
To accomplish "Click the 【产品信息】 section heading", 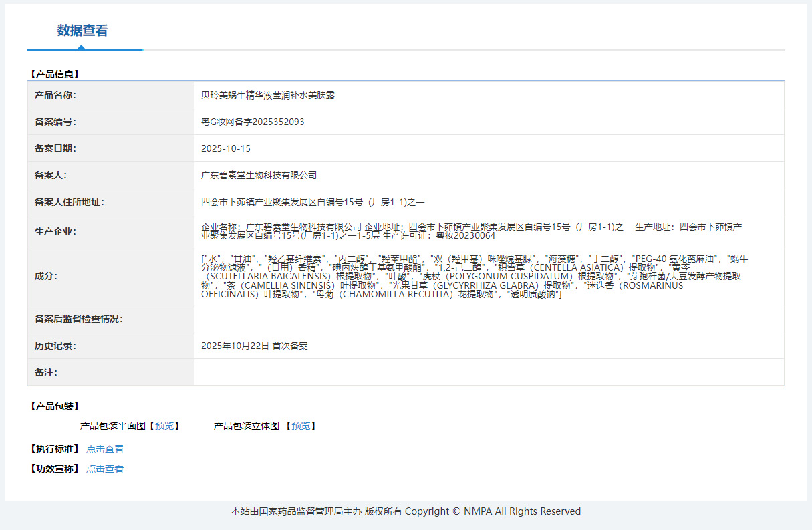I will [54, 74].
